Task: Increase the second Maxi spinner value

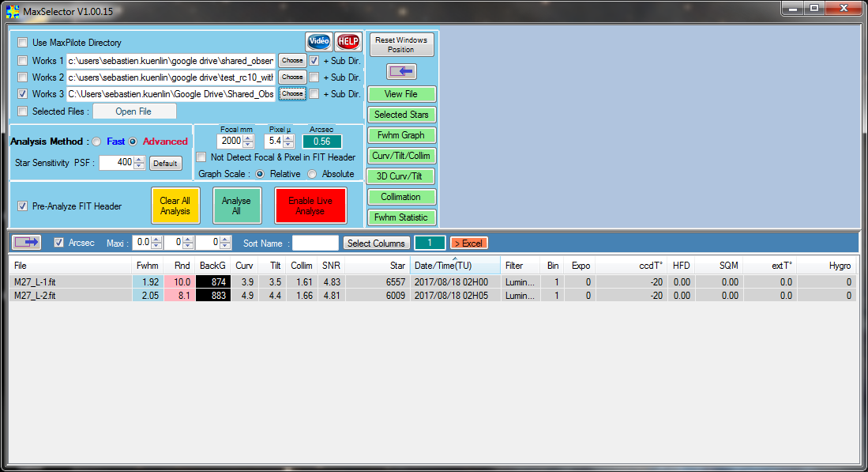Action: point(188,240)
